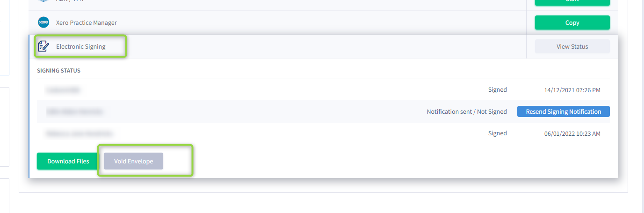This screenshot has width=644, height=213.
Task: Open View Status for Electronic Signing
Action: (572, 46)
